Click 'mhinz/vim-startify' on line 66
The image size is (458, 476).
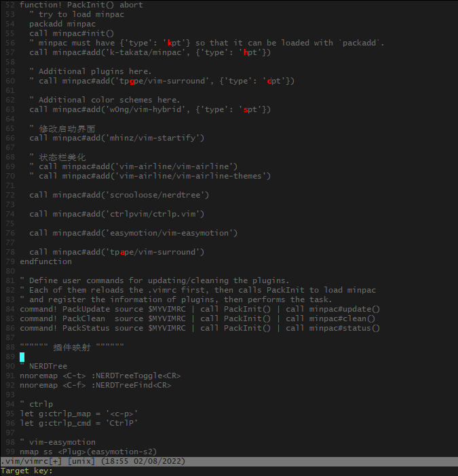click(x=153, y=138)
